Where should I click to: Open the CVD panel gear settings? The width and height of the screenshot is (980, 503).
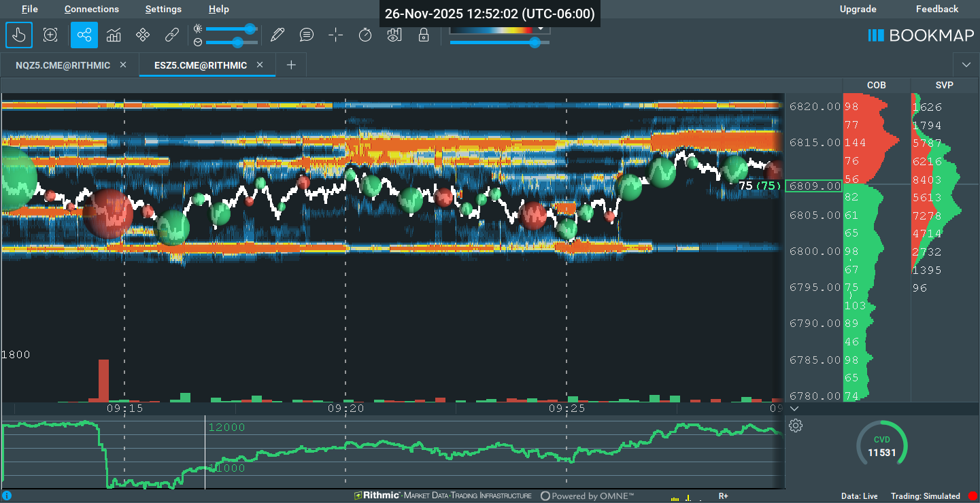tap(796, 426)
